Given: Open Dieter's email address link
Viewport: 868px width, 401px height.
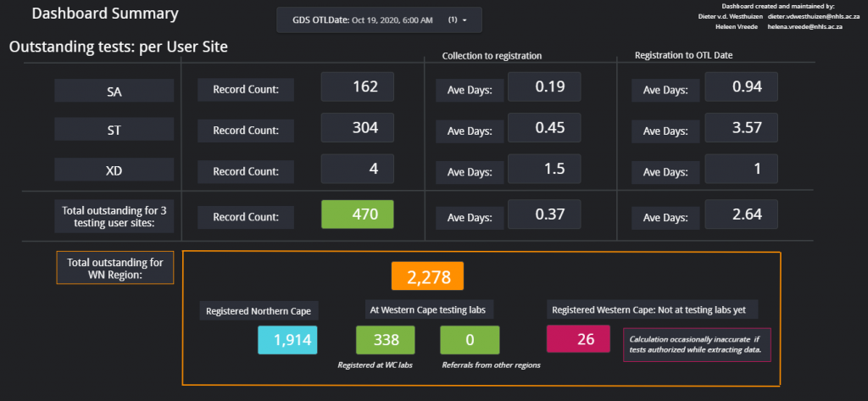Looking at the screenshot, I should (804, 16).
